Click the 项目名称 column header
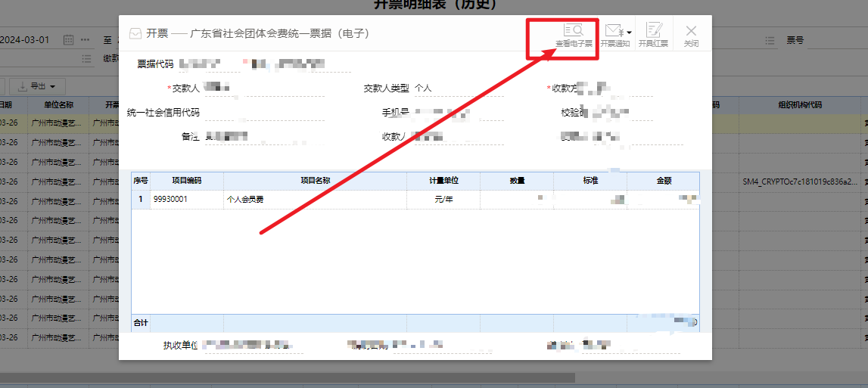The width and height of the screenshot is (868, 388). 315,181
